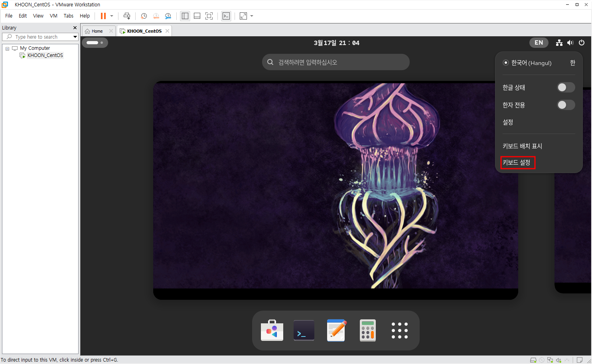Image resolution: width=592 pixels, height=364 pixels.
Task: Open 키보드 배치 표시 menu entry
Action: (x=522, y=146)
